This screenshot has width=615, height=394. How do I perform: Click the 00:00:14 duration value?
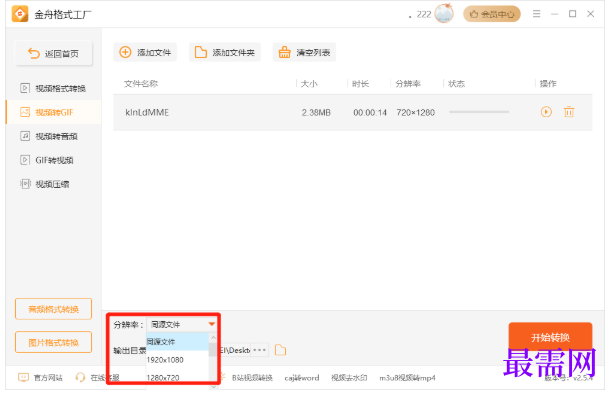pyautogui.click(x=370, y=113)
